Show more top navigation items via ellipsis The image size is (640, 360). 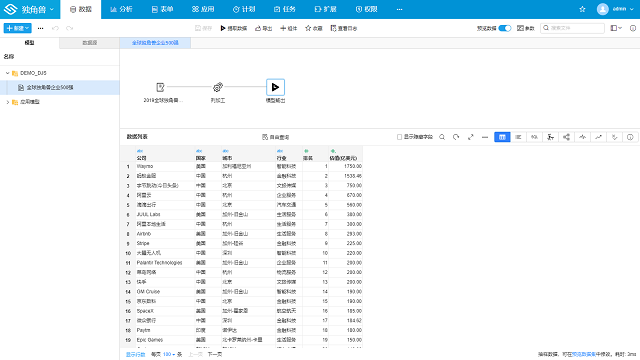tap(399, 9)
